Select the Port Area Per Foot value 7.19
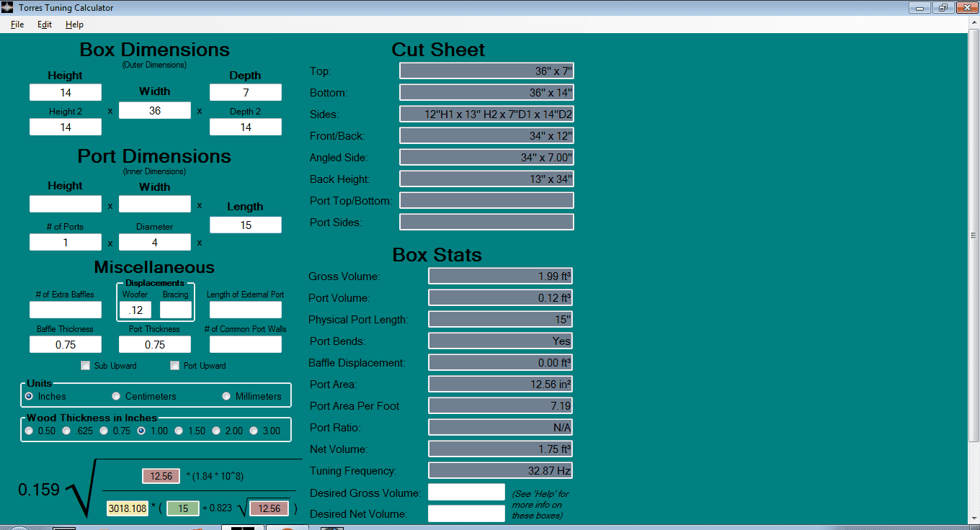 click(501, 405)
